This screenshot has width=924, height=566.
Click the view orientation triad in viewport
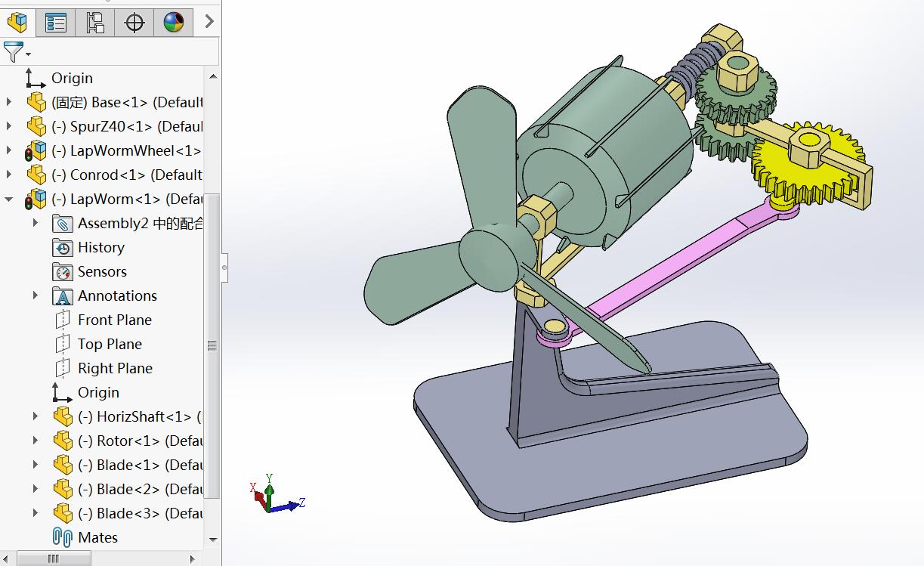pyautogui.click(x=276, y=494)
